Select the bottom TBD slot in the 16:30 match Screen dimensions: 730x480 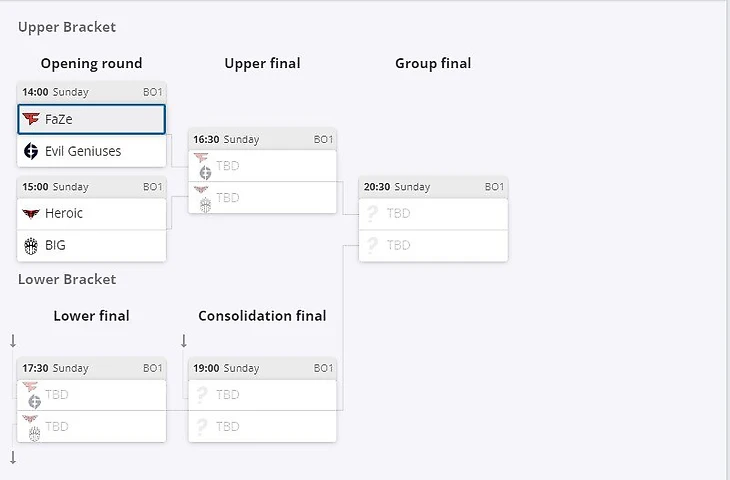[x=262, y=198]
